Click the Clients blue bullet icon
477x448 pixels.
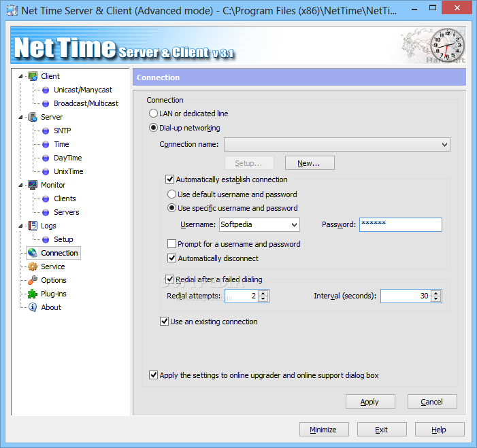46,199
